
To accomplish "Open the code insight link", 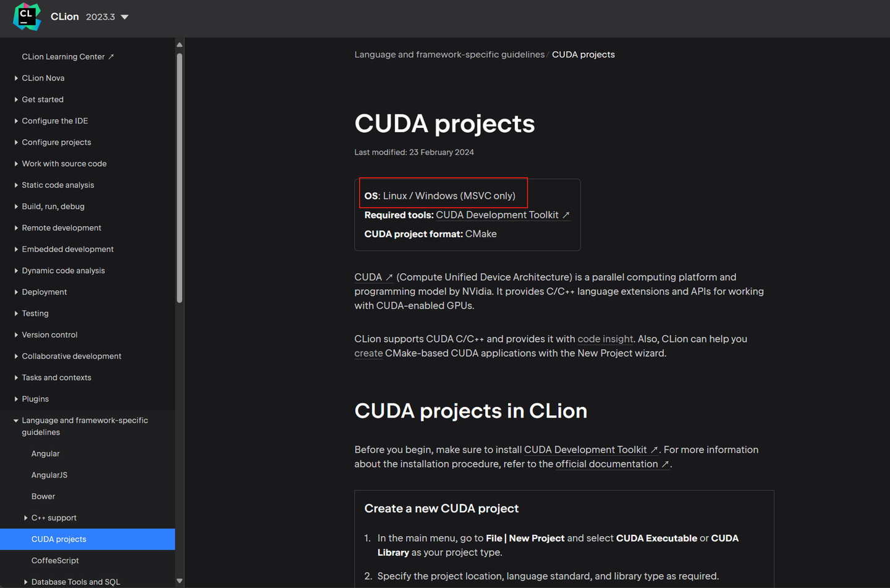I will pos(605,338).
